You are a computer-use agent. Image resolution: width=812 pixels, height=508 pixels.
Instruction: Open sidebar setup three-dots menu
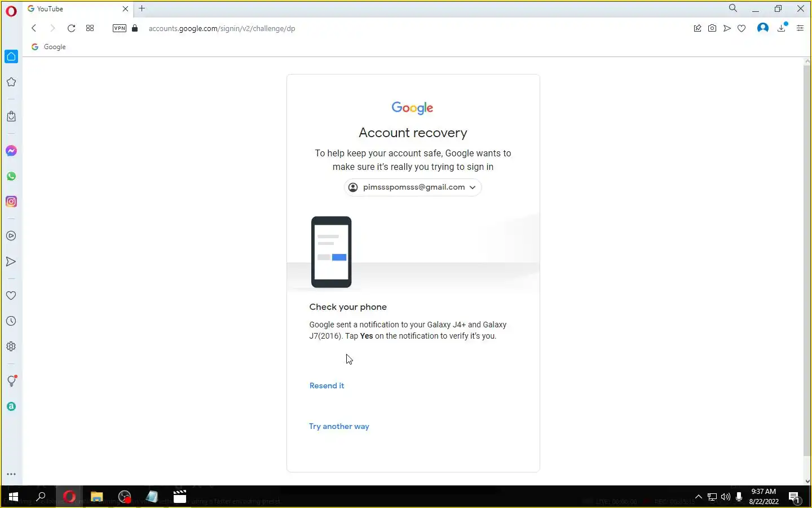(x=11, y=474)
